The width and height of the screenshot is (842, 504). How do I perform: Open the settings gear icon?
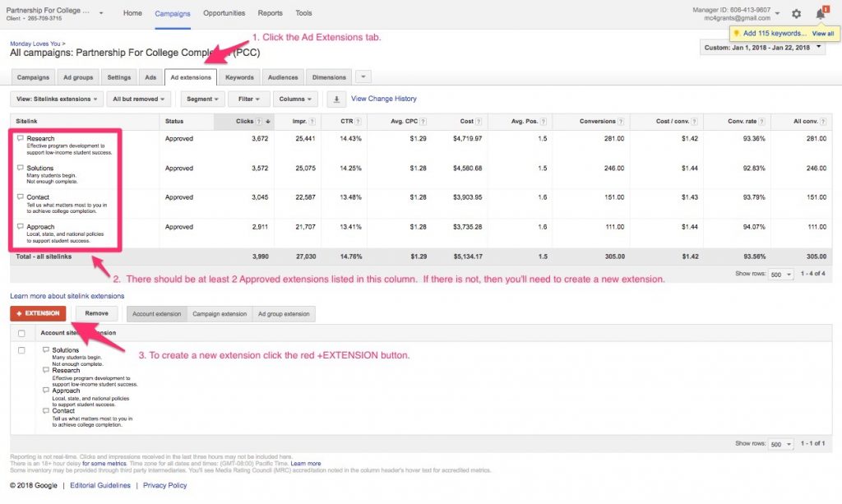[796, 14]
